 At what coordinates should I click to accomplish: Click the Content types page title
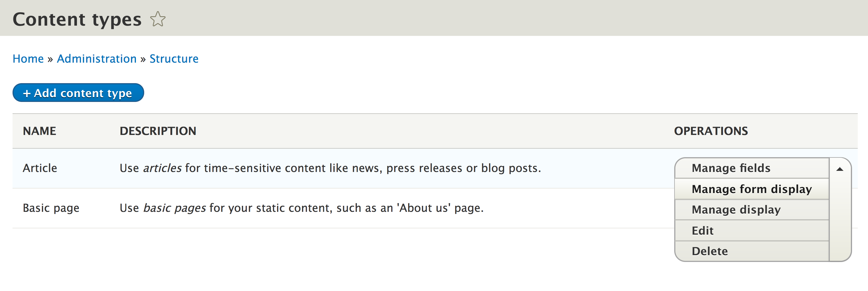point(77,19)
